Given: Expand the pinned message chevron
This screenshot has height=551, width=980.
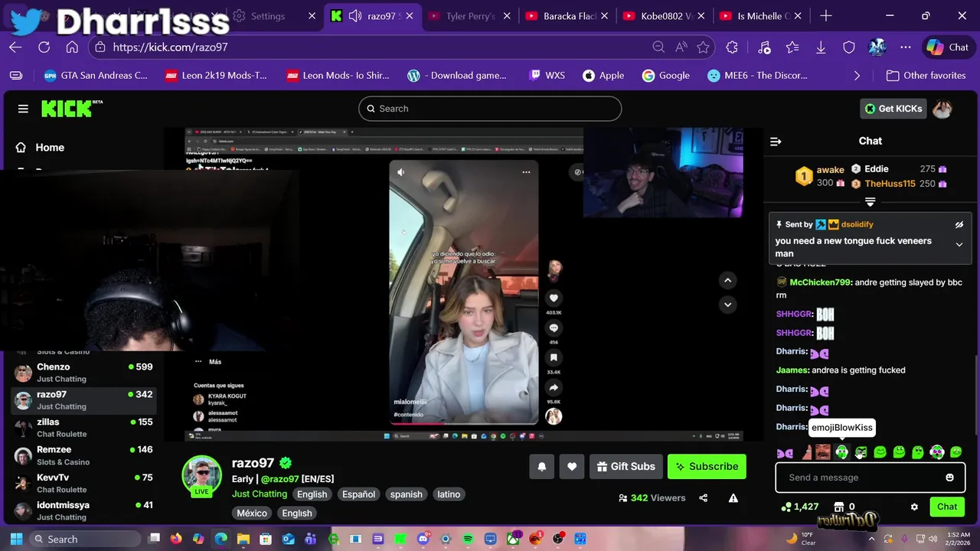Looking at the screenshot, I should click(959, 245).
